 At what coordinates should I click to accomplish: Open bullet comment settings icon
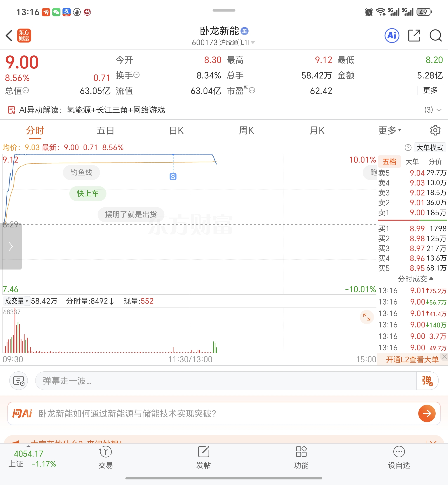(x=19, y=381)
